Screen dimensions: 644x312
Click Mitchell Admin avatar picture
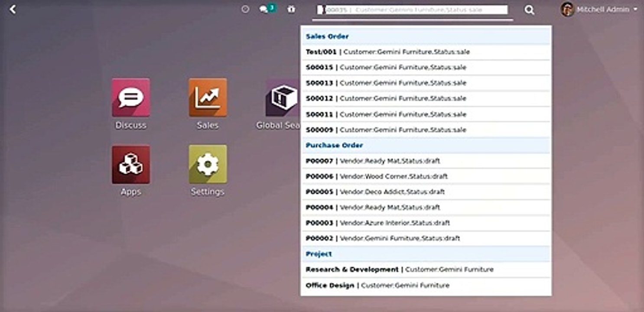pos(567,9)
